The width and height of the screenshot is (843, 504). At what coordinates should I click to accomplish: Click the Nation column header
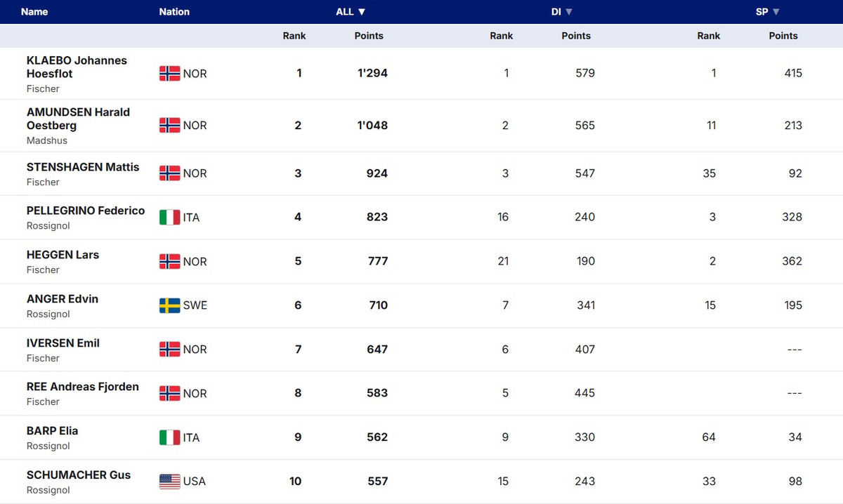[x=174, y=12]
